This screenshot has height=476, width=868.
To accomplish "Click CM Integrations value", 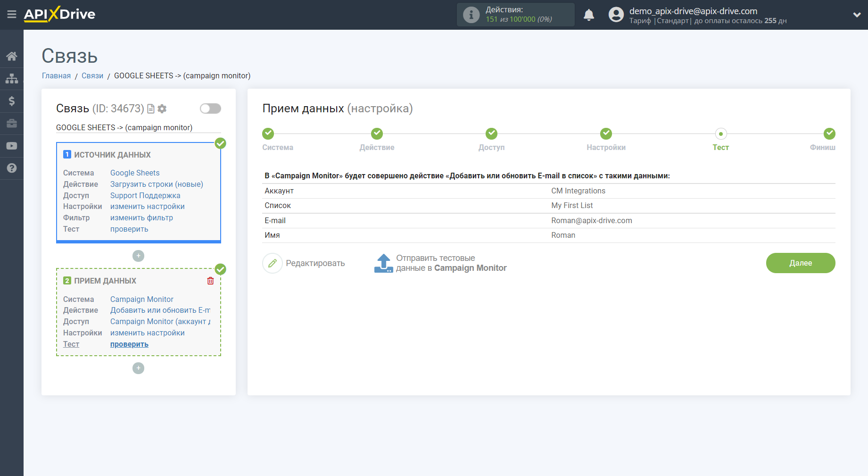I will click(578, 191).
